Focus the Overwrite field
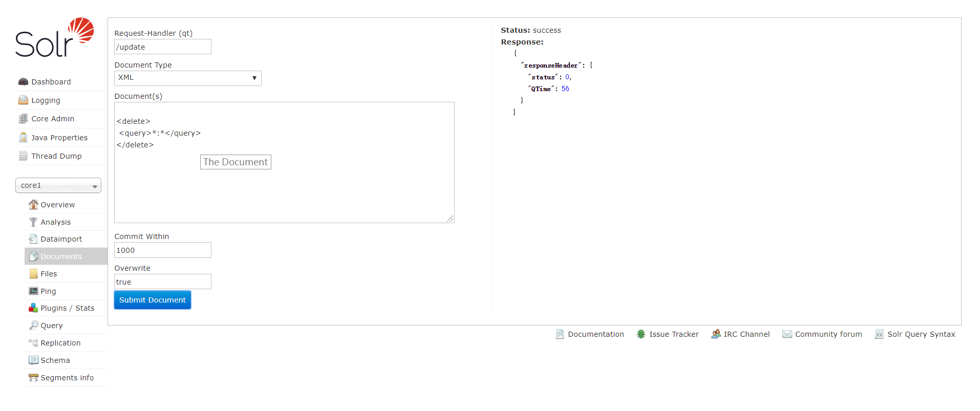Image resolution: width=980 pixels, height=411 pixels. (163, 282)
